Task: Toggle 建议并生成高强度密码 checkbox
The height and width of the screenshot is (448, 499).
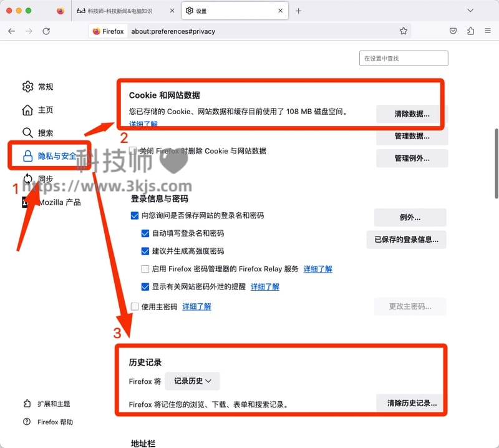Action: click(x=145, y=251)
